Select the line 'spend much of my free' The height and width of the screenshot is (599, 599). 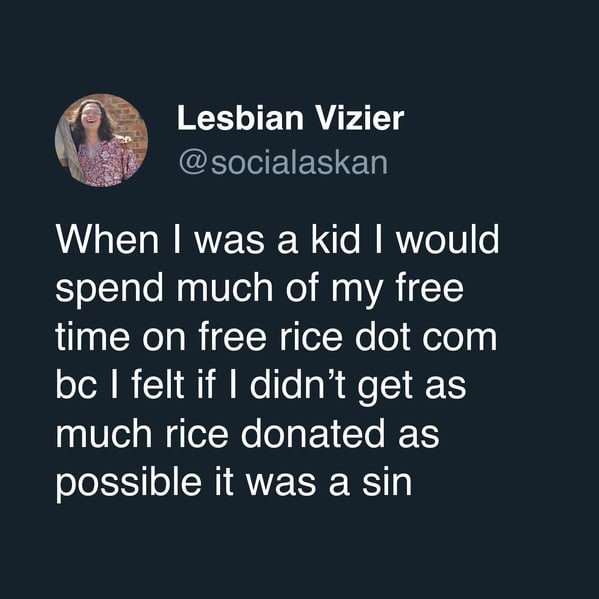(x=259, y=289)
